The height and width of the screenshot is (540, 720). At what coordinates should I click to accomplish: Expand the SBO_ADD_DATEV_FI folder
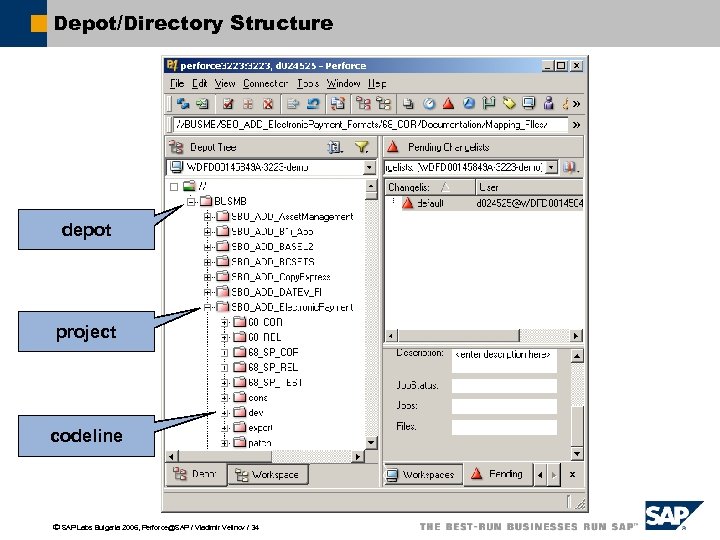(x=208, y=292)
